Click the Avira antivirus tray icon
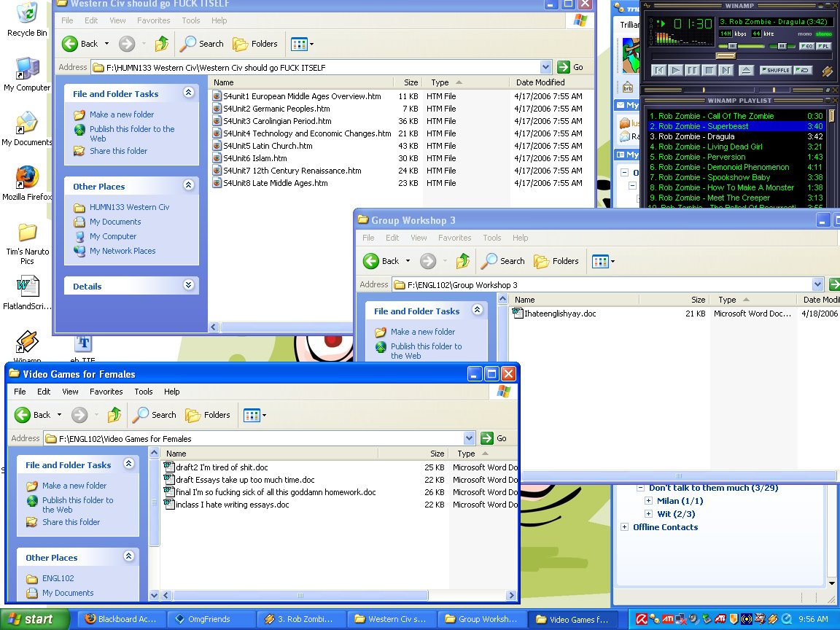This screenshot has height=630, width=840. [x=642, y=619]
